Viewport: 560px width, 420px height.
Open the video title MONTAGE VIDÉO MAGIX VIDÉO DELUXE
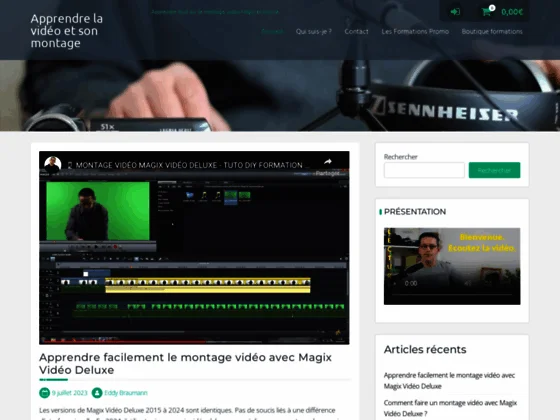pyautogui.click(x=189, y=165)
